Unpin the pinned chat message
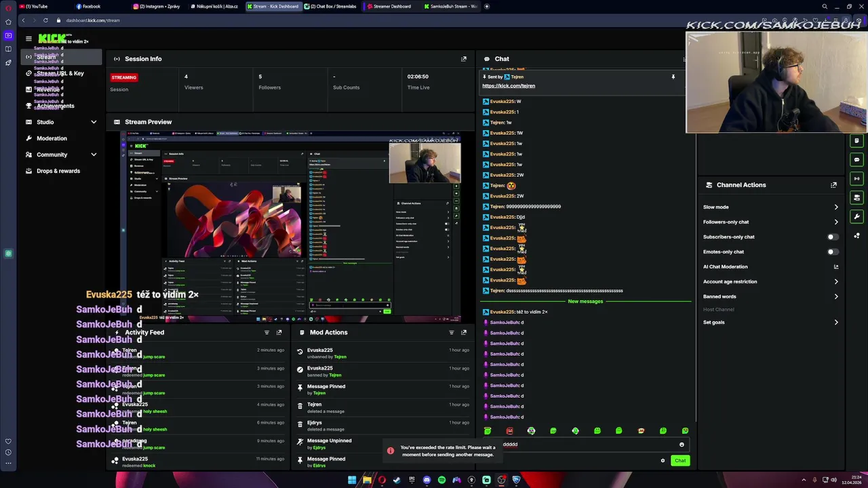The image size is (868, 488). click(x=673, y=77)
